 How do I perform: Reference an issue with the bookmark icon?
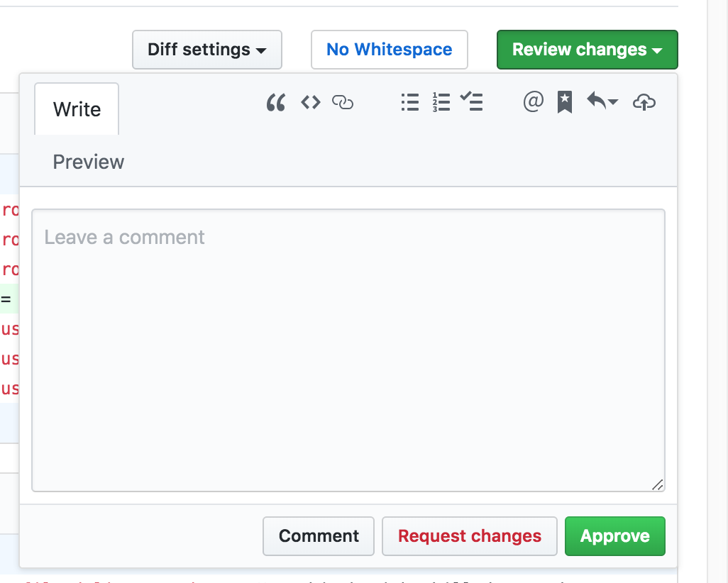point(565,102)
